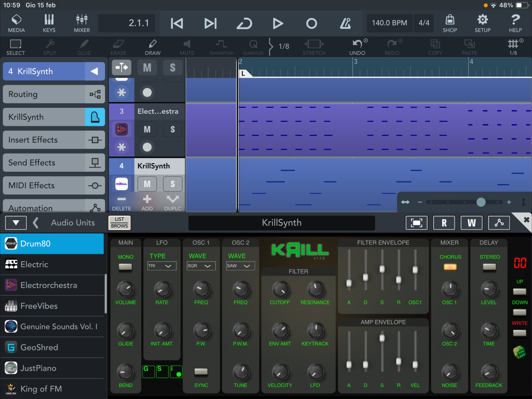532x399 pixels.
Task: Choose the DRAW pencil tool
Action: (153, 47)
